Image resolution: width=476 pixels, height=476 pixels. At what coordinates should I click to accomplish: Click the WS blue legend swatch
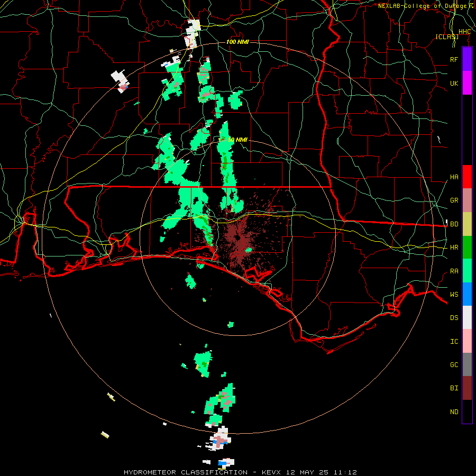[x=467, y=294]
